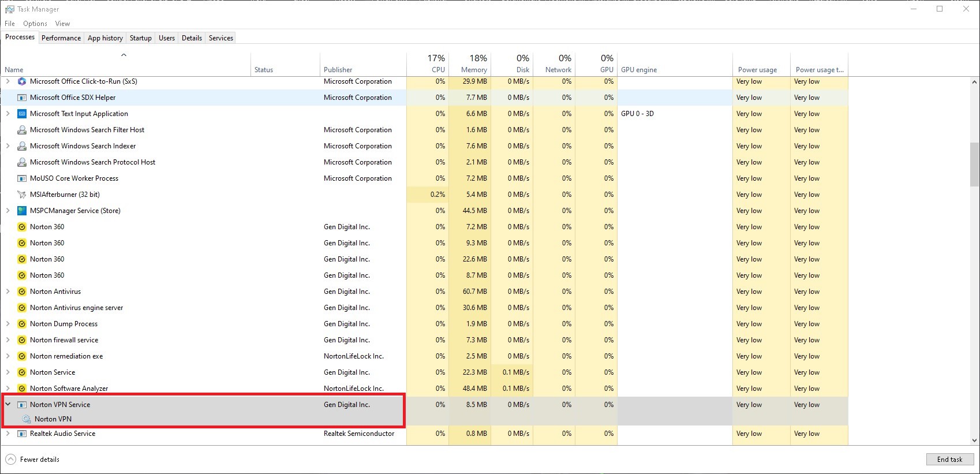The image size is (980, 474).
Task: Switch to the Services tab
Action: (221, 38)
